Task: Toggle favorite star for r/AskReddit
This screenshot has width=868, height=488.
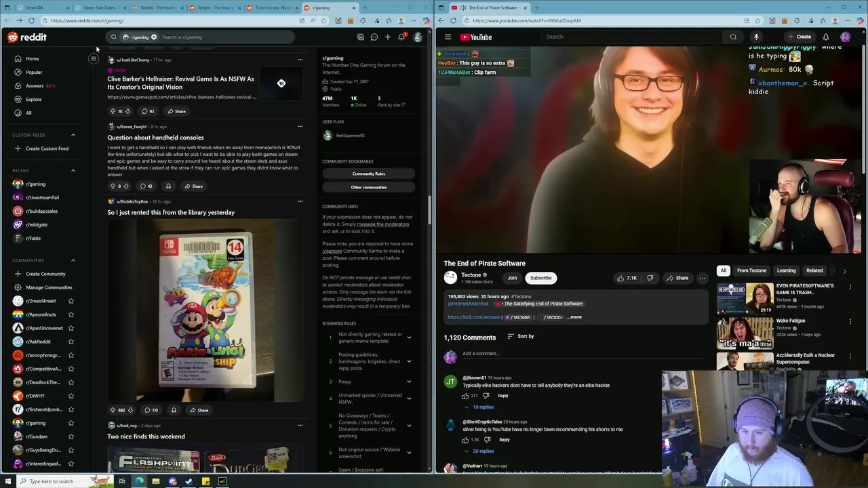Action: tap(71, 342)
